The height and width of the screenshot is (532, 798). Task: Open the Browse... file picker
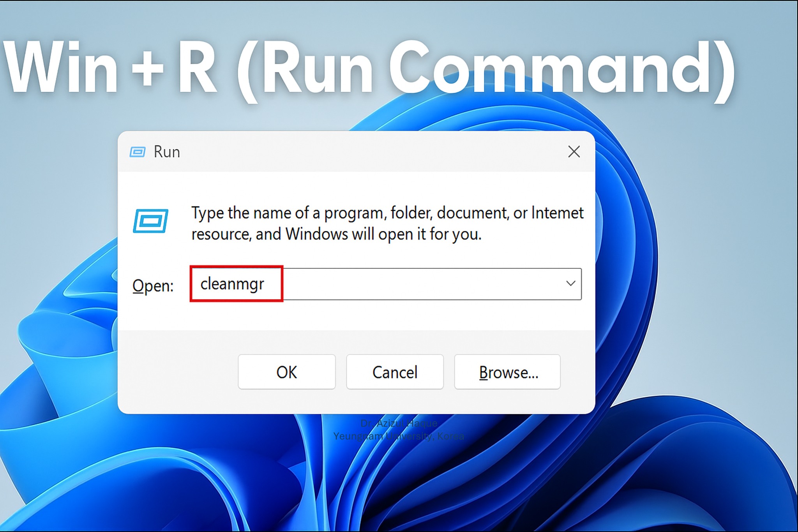point(507,372)
